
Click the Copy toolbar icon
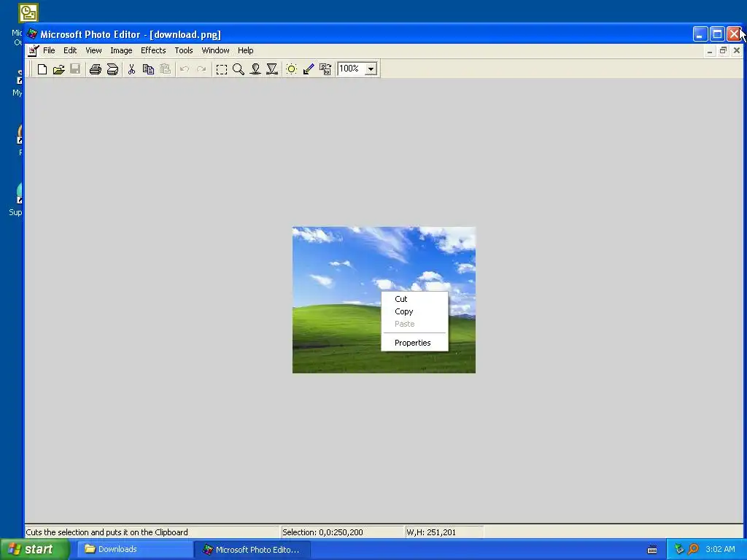point(148,69)
